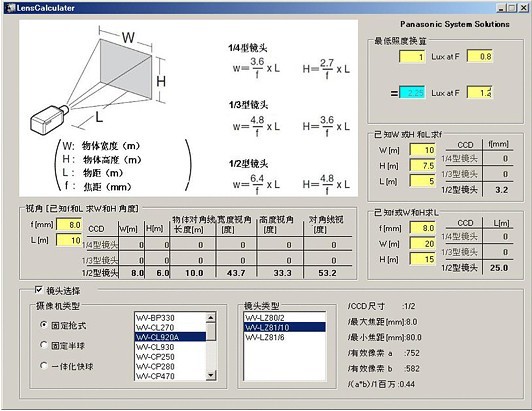
Task: Click the 25.0 distance result
Action: click(499, 268)
